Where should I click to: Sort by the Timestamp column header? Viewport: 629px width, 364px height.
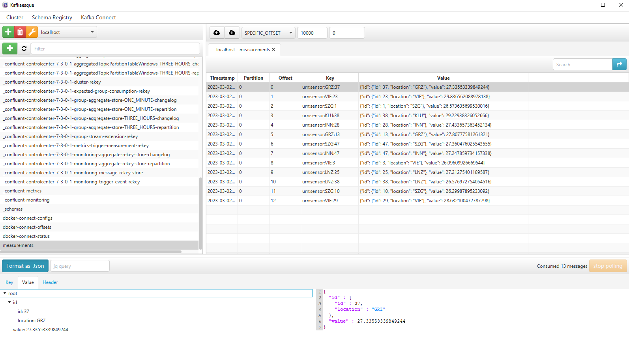[x=222, y=78]
